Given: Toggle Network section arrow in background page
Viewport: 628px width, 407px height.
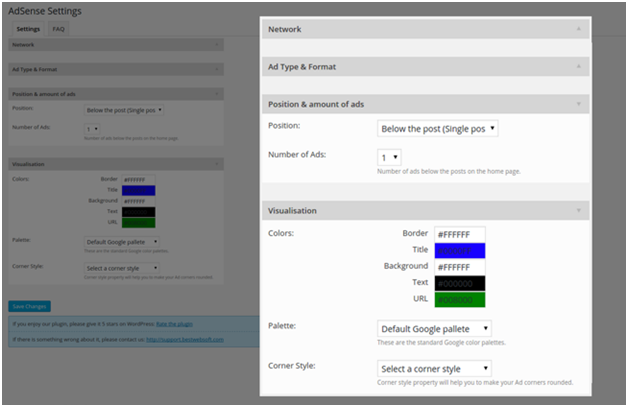Looking at the screenshot, I should coord(217,45).
